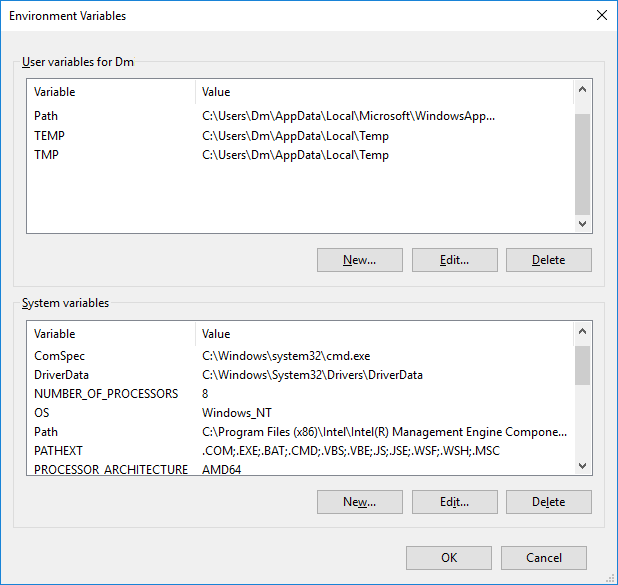Click New under User variables
618x585 pixels.
click(359, 260)
